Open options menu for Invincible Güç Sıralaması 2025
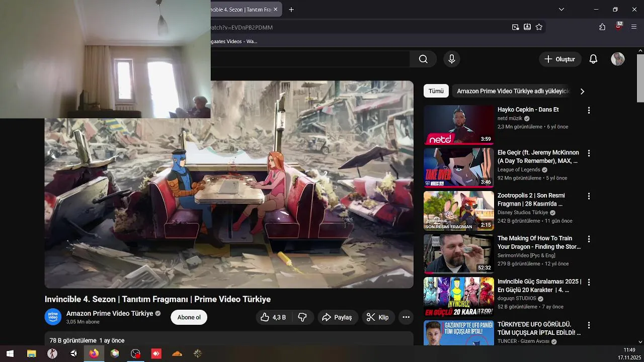The height and width of the screenshot is (362, 644). [x=589, y=282]
